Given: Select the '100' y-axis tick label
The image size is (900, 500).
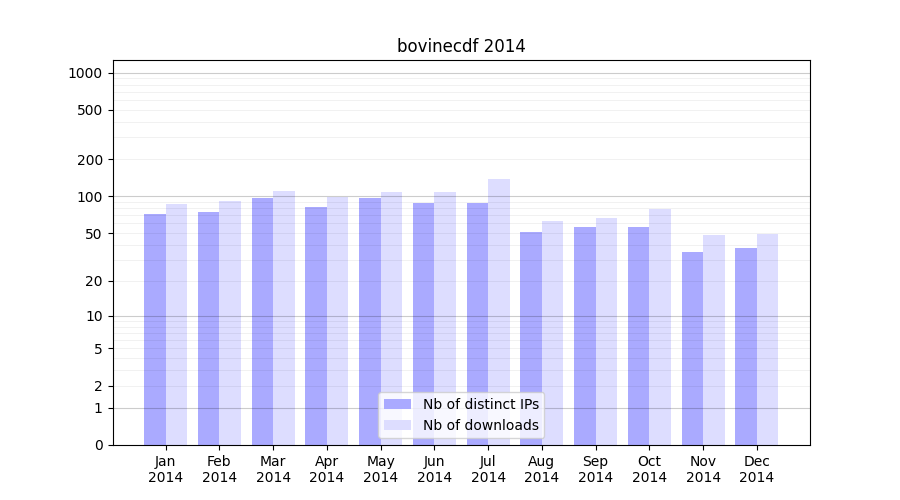Looking at the screenshot, I should pos(90,197).
